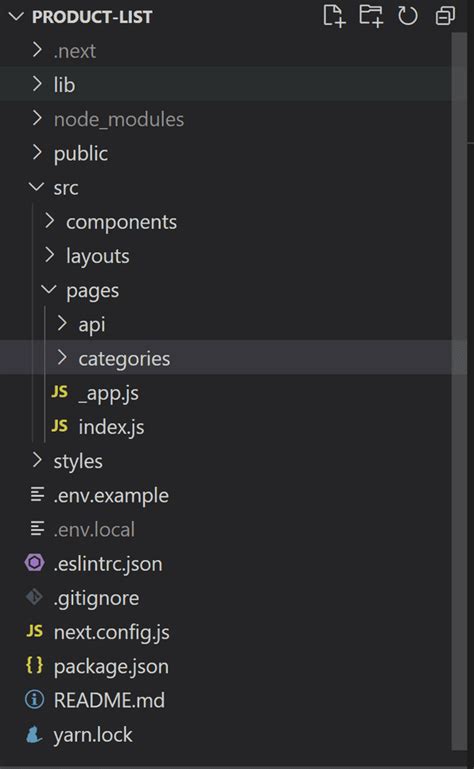Screen dimensions: 474x769
Task: Click the New File icon
Action: click(334, 16)
